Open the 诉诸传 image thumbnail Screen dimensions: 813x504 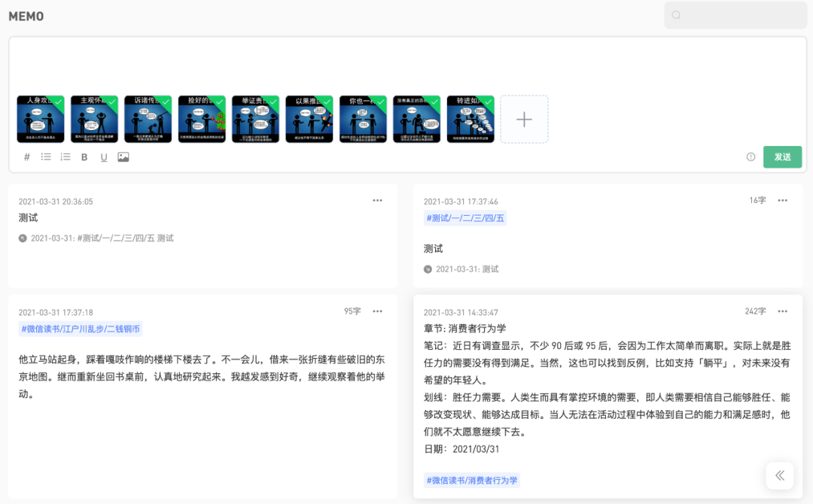pyautogui.click(x=148, y=119)
